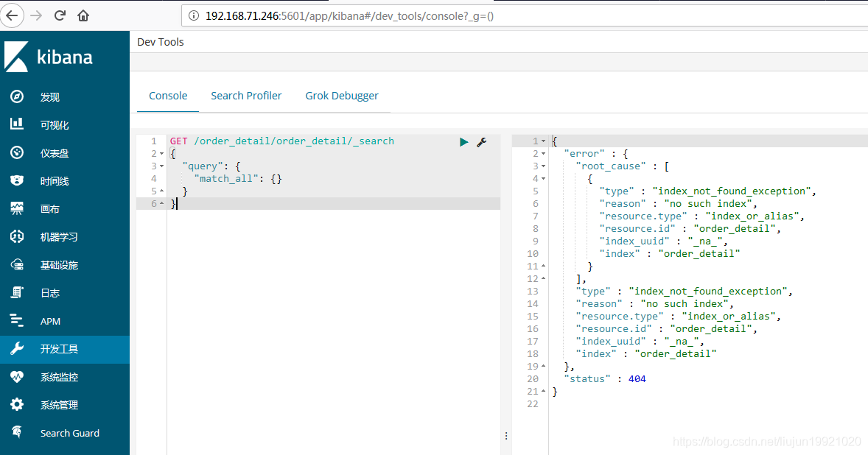Open Visualize (可视化) bar chart icon
This screenshot has width=868, height=455.
click(17, 124)
